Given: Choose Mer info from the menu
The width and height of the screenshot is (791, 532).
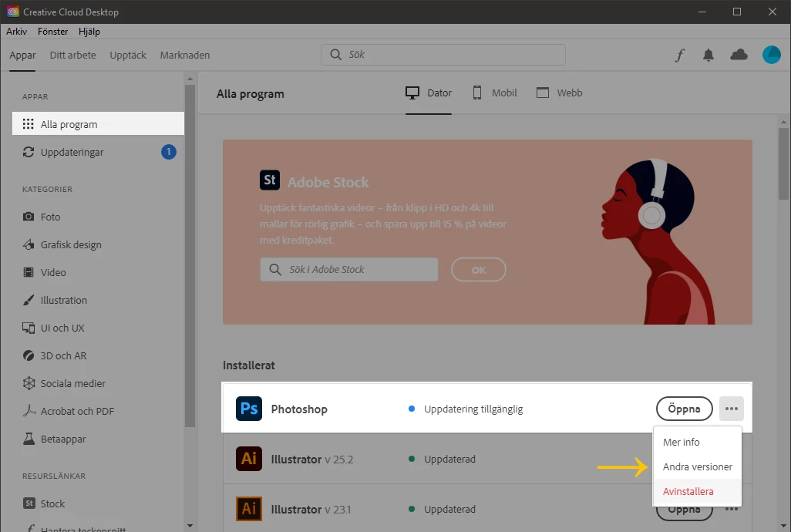Looking at the screenshot, I should point(697,442).
